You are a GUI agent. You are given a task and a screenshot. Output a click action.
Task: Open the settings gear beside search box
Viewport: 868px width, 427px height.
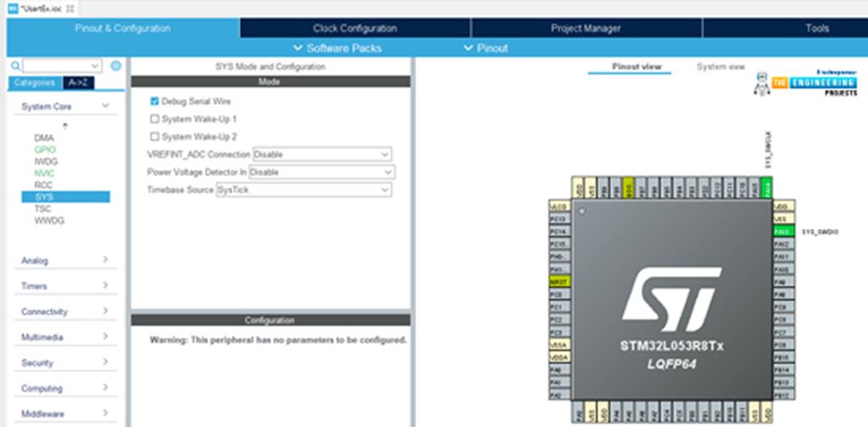[x=116, y=66]
